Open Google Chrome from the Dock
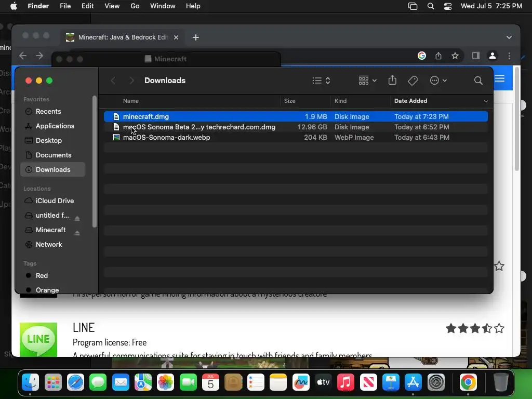The image size is (532, 399). tap(468, 383)
